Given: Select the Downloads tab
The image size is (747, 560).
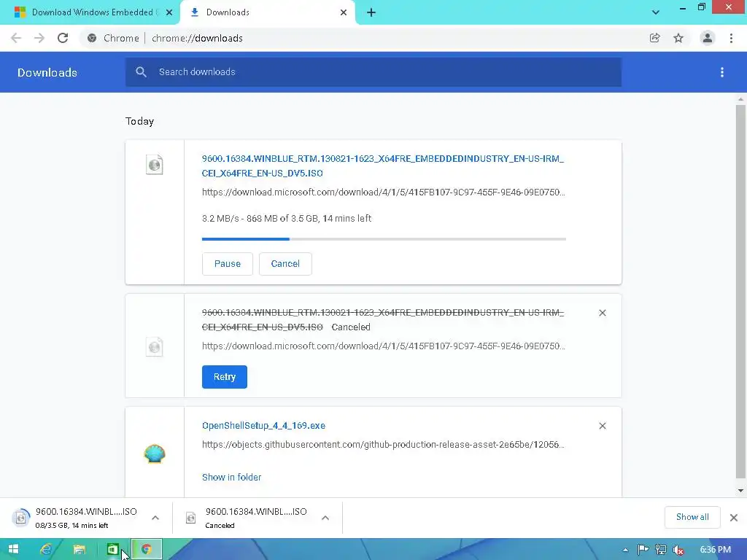Looking at the screenshot, I should point(267,12).
